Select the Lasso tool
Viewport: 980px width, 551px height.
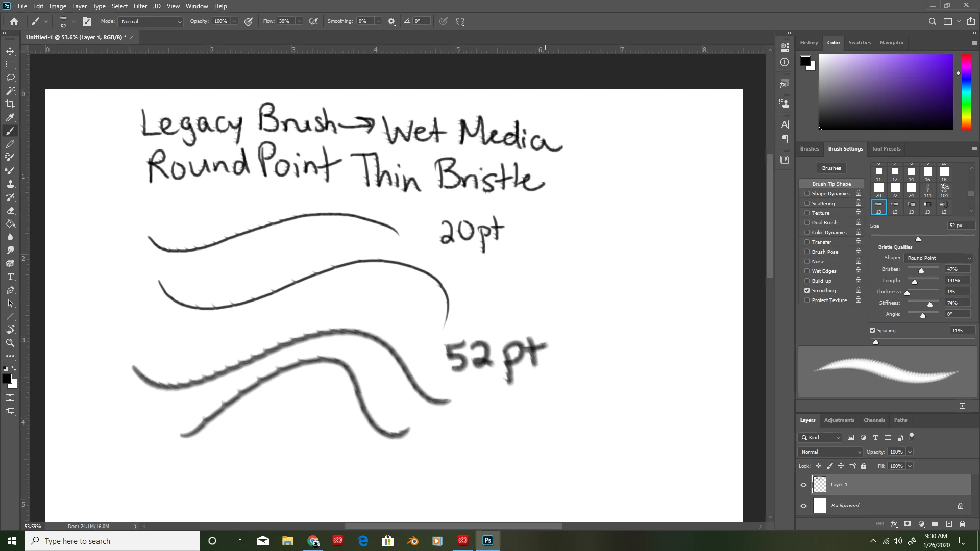[x=10, y=78]
